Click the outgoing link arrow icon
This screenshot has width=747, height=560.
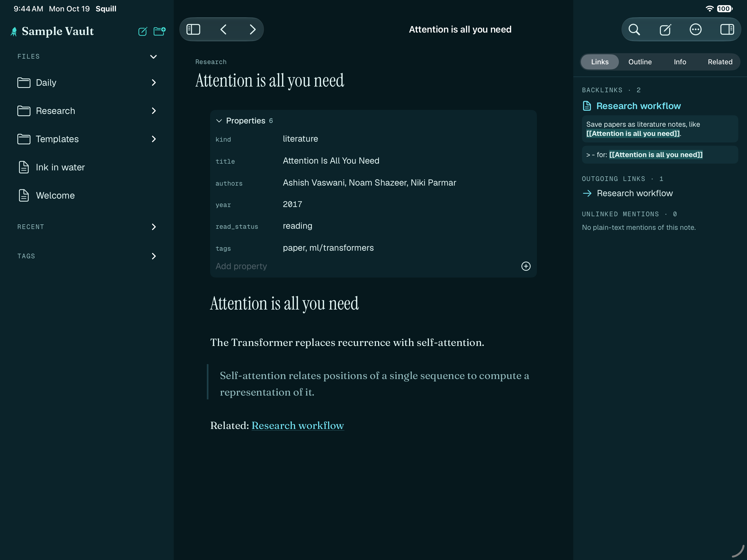click(x=587, y=193)
